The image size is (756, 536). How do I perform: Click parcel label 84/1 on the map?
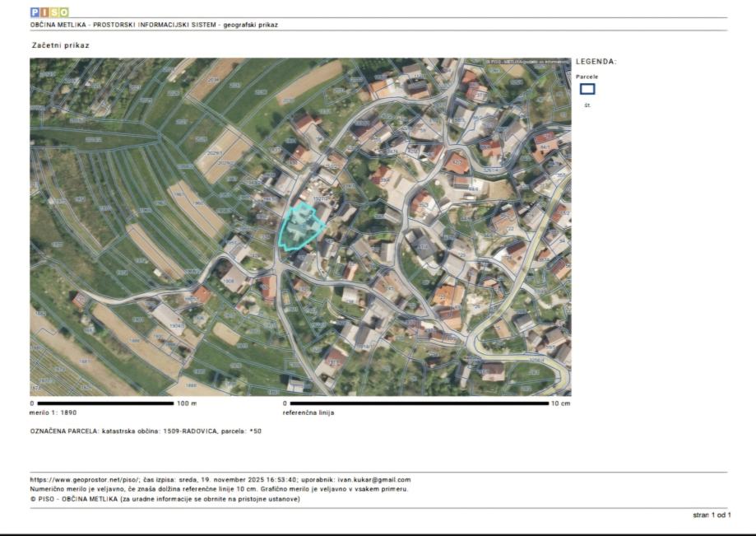pos(545,147)
